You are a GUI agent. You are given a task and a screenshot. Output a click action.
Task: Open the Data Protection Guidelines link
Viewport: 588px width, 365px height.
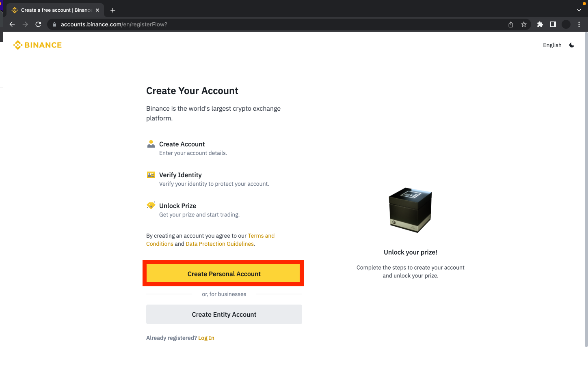(x=219, y=244)
